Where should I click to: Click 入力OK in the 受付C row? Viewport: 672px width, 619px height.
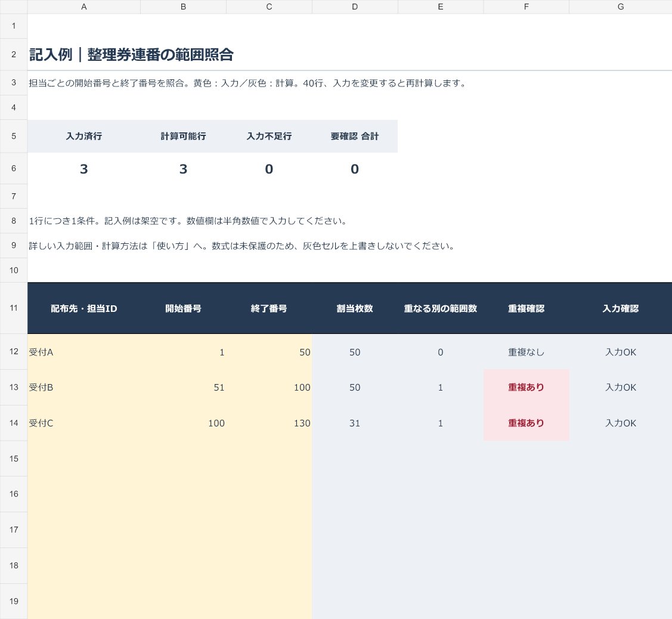(621, 423)
